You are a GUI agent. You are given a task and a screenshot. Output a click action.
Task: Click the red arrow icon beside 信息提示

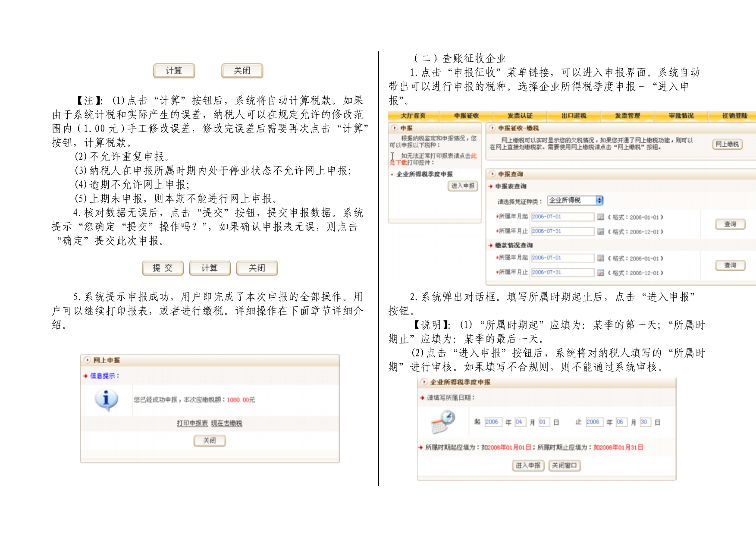[85, 376]
